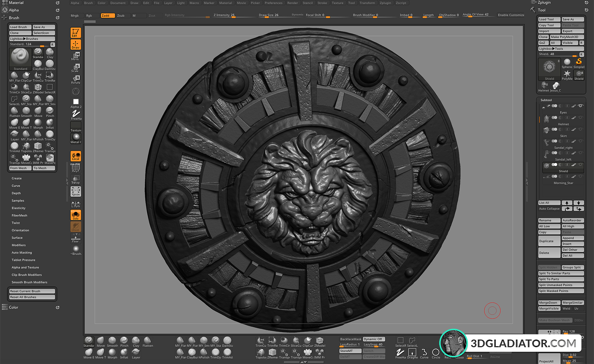Toggle L.Sym local symmetry
Screen dimensions: 594x364
(x=75, y=204)
